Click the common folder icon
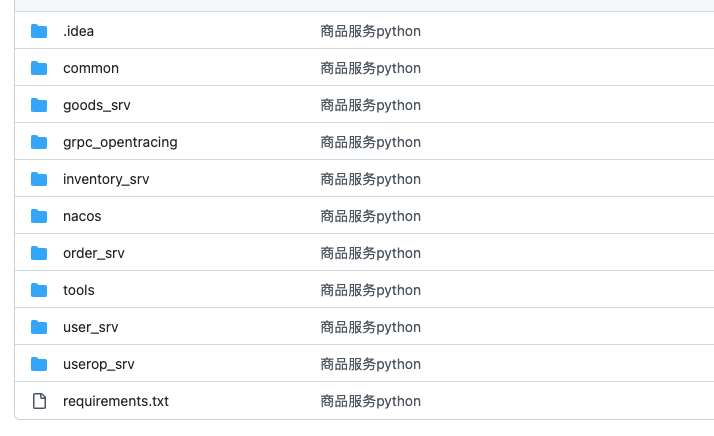 coord(39,68)
